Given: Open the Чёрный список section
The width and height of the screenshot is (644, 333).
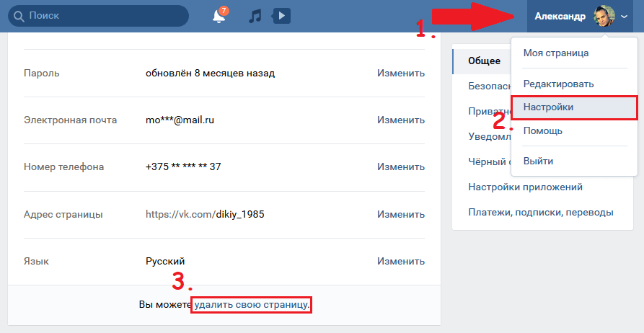Looking at the screenshot, I should 490,161.
